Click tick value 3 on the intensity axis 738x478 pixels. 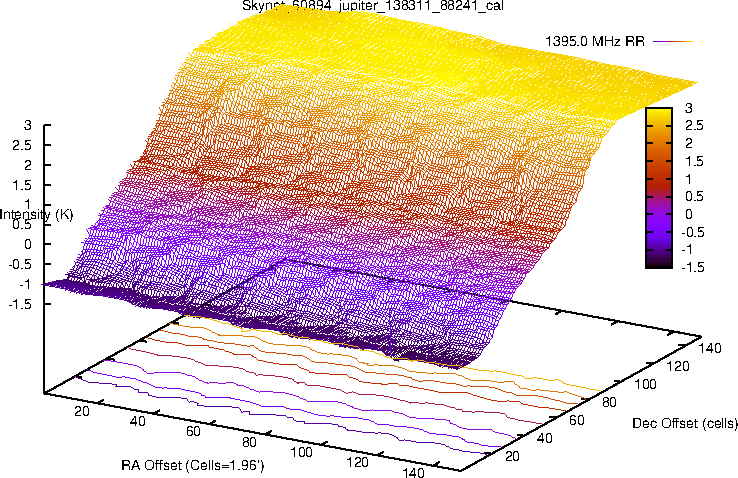(28, 125)
